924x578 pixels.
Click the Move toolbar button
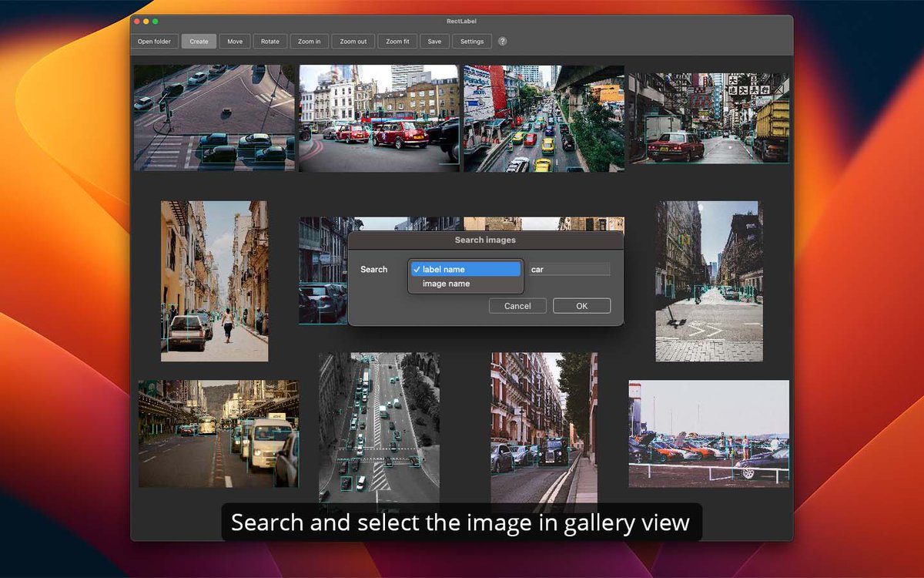point(235,42)
